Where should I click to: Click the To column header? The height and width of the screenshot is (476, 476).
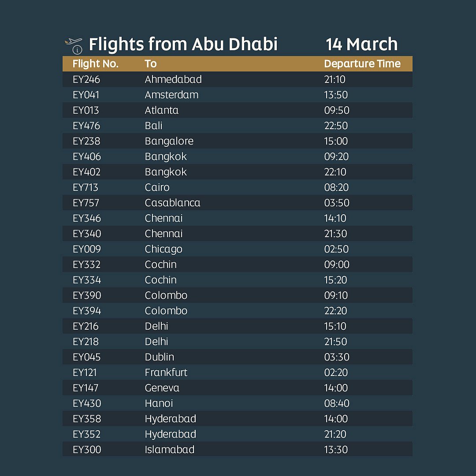(x=151, y=64)
